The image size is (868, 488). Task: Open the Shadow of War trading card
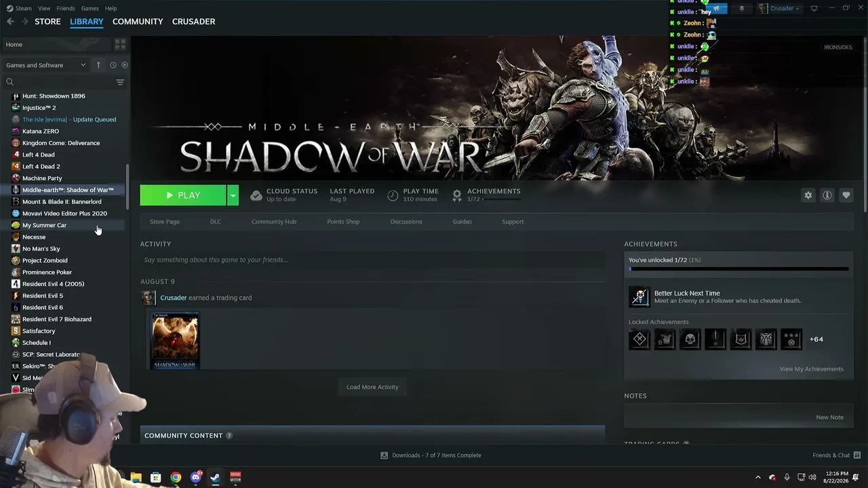(x=175, y=341)
